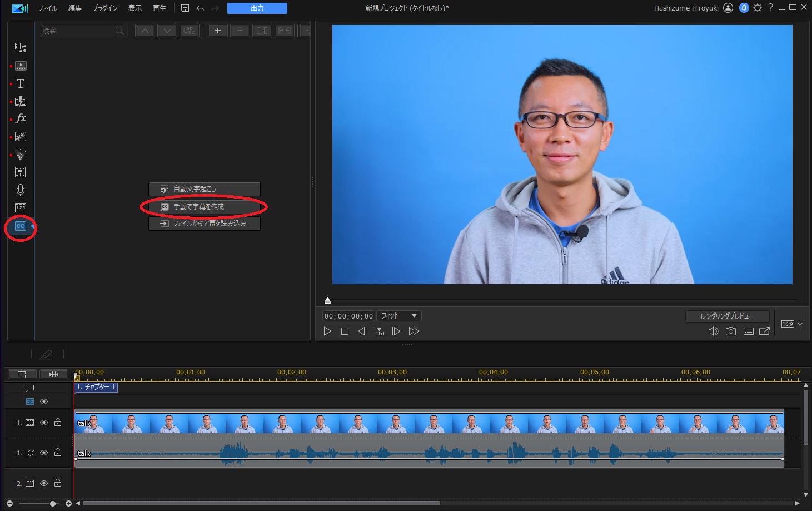
Task: Zoom in timeline with plus button
Action: (68, 504)
